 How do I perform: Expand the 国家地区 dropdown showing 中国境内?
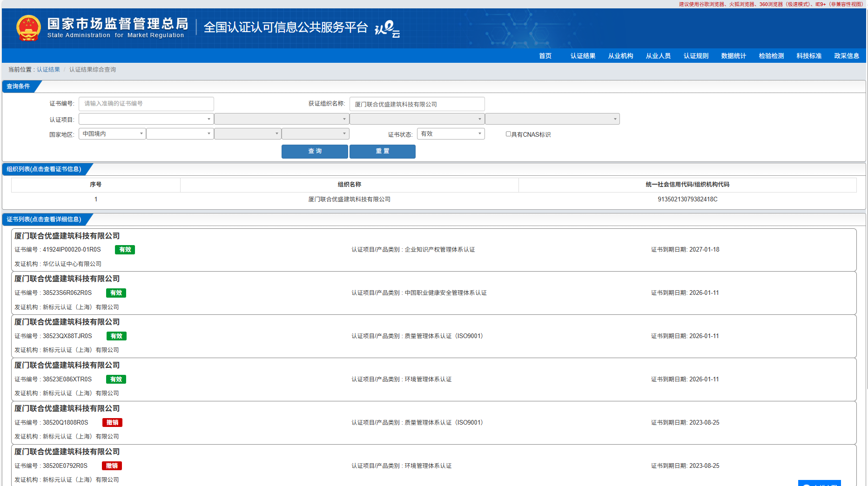[112, 134]
